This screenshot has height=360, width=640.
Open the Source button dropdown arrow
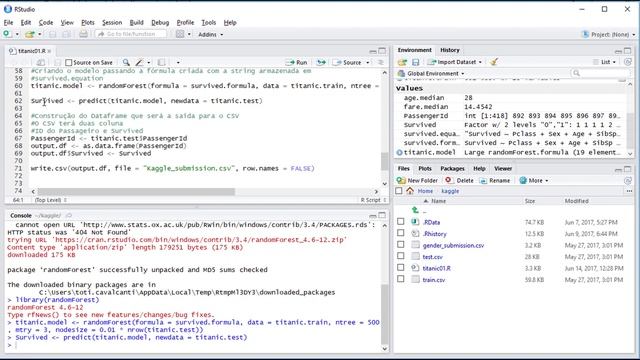pos(368,62)
